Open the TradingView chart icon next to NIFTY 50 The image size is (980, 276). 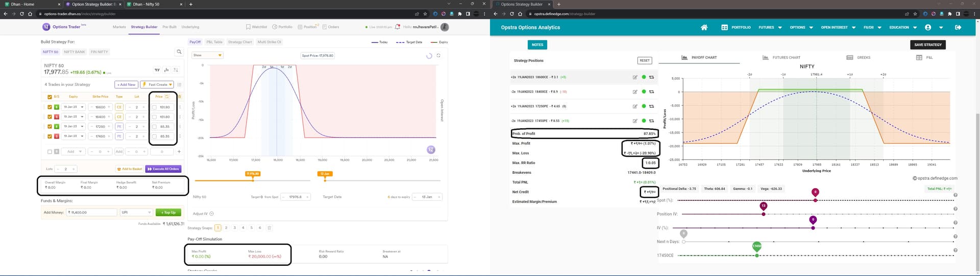(157, 70)
